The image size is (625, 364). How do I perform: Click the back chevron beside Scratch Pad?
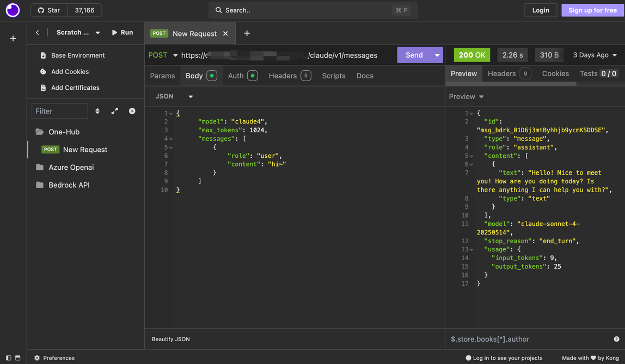[x=38, y=33]
